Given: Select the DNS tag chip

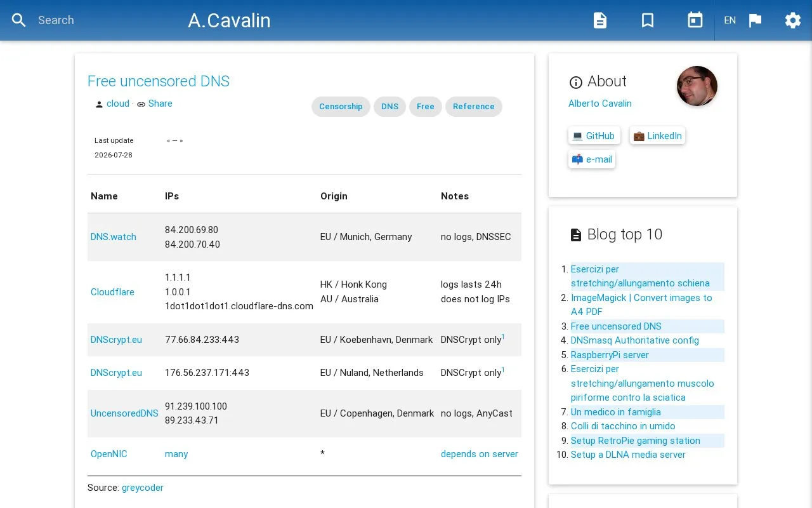Looking at the screenshot, I should pyautogui.click(x=390, y=107).
